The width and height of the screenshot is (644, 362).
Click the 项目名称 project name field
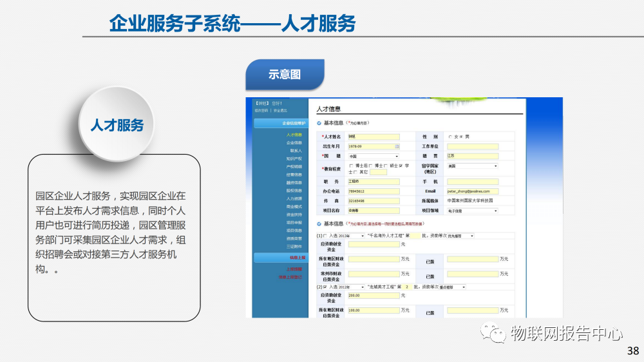point(374,211)
